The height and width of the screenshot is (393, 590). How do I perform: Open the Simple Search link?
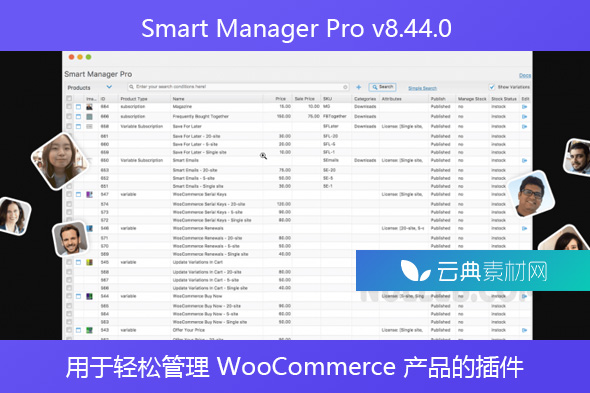tap(422, 88)
